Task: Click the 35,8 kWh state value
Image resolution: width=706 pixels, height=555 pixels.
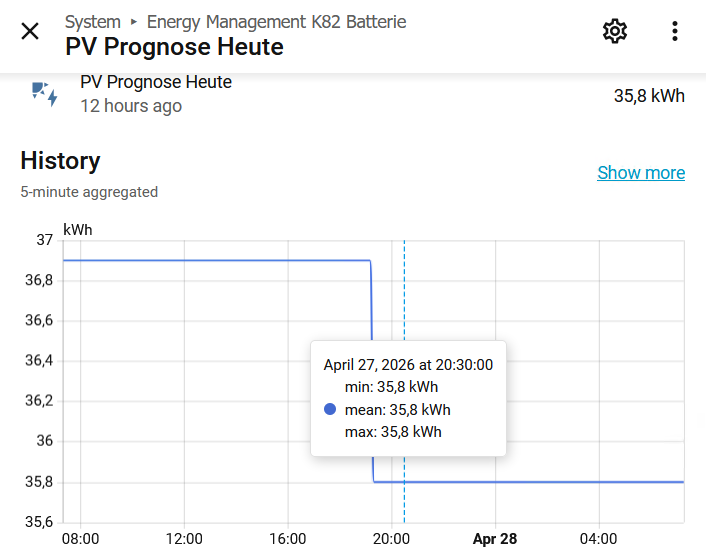Action: [649, 96]
